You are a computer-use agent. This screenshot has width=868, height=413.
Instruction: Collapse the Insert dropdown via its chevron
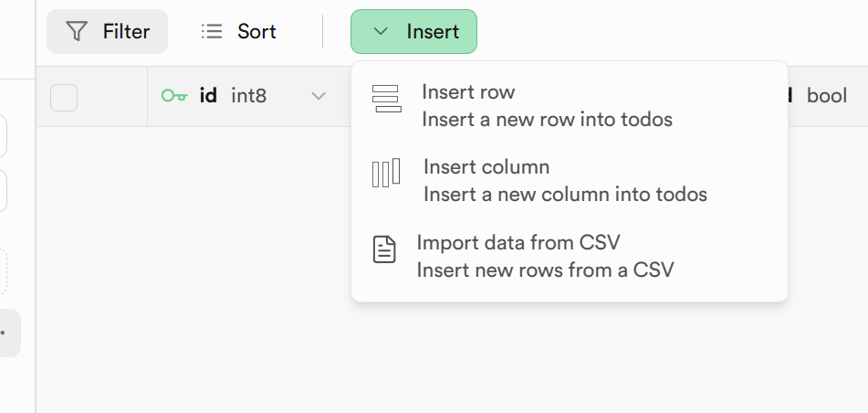click(382, 32)
